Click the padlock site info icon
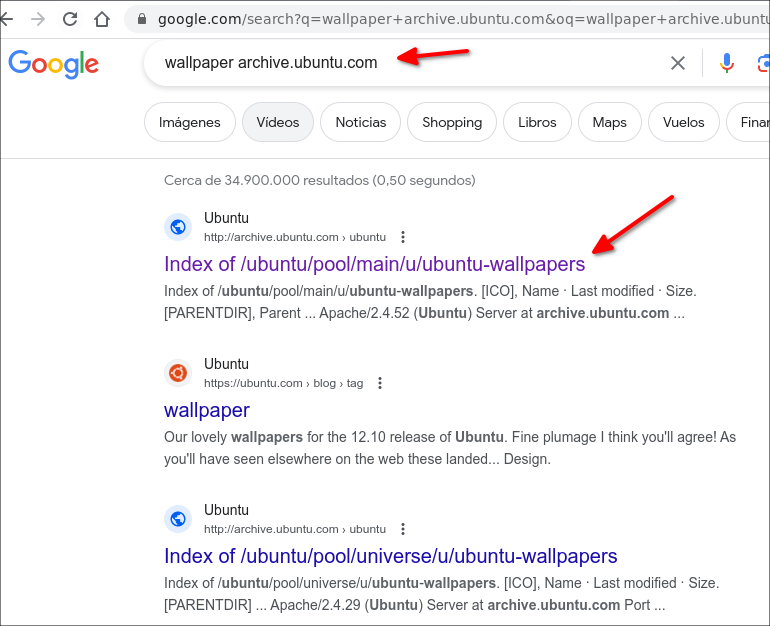This screenshot has height=626, width=770. coord(142,19)
